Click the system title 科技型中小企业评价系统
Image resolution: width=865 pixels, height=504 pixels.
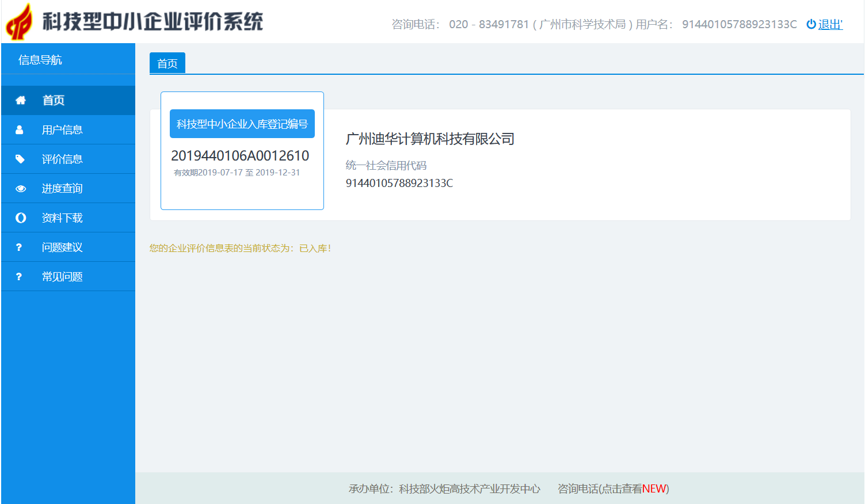[153, 22]
